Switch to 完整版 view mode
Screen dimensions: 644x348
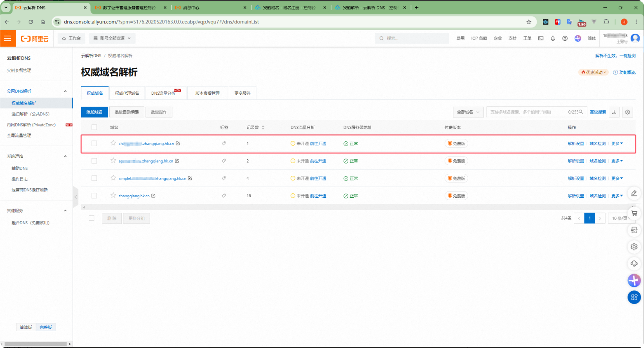point(46,327)
